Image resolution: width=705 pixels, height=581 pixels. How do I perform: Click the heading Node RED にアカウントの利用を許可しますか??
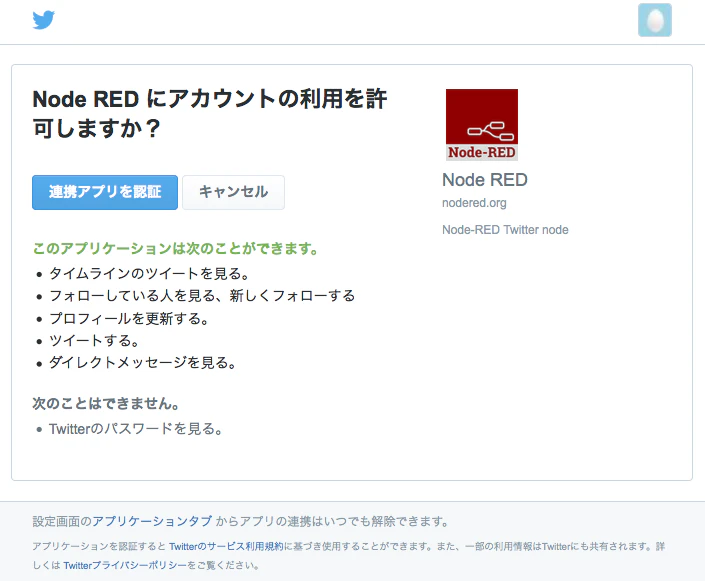(210, 113)
